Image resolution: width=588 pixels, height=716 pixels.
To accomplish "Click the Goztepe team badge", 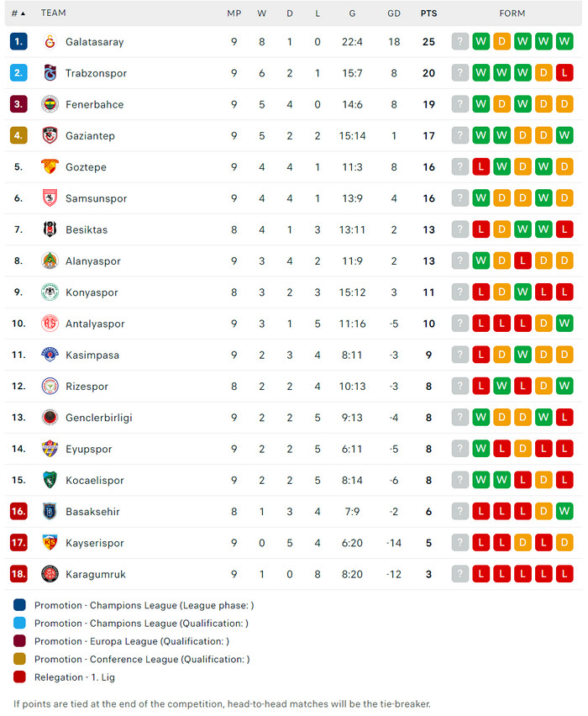I will click(x=50, y=167).
